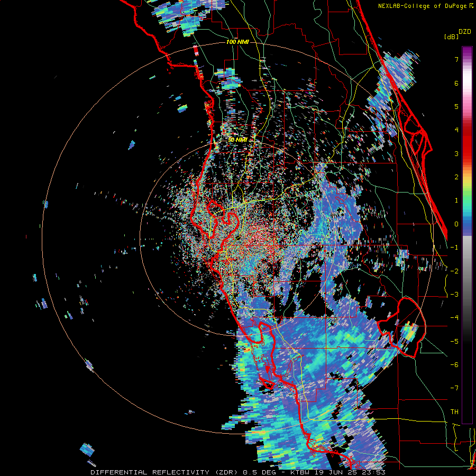
Task: Select the -1 dB scale label
Action: pos(454,248)
